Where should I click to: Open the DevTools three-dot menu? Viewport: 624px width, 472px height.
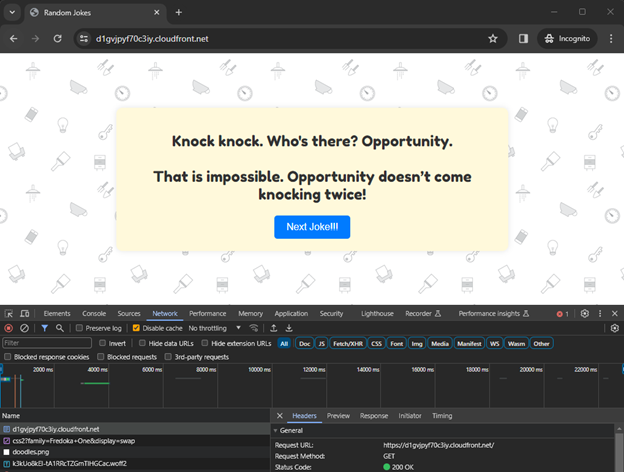click(600, 313)
